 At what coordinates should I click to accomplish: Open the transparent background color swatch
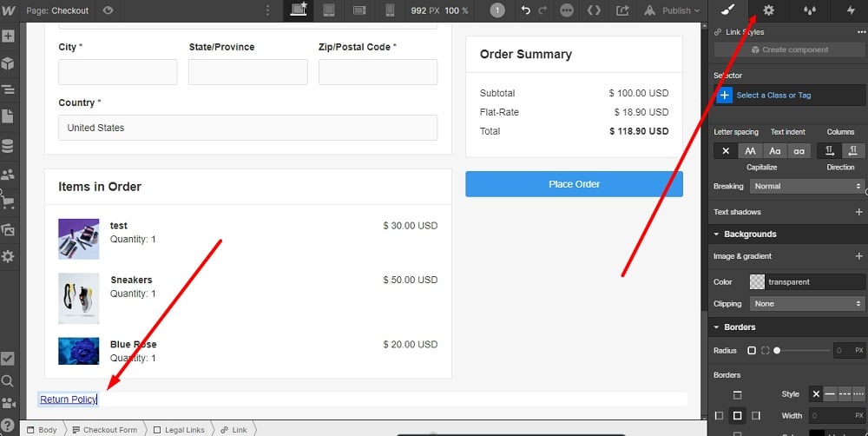(757, 282)
